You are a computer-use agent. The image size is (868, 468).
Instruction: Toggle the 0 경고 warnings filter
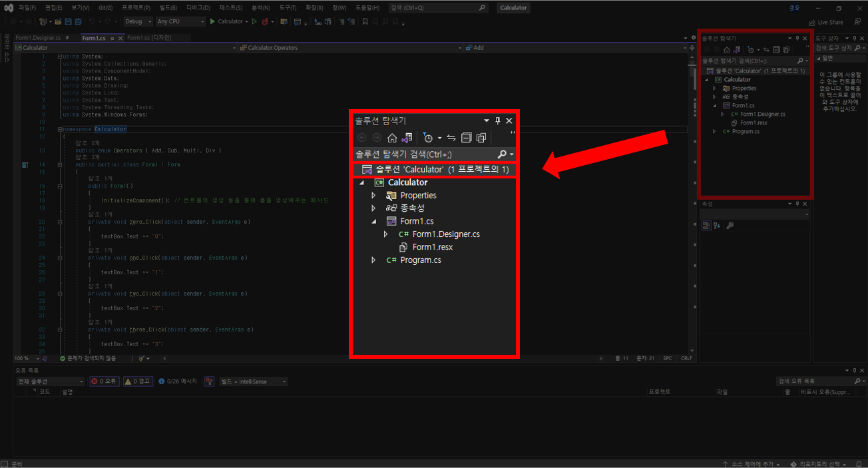(138, 381)
